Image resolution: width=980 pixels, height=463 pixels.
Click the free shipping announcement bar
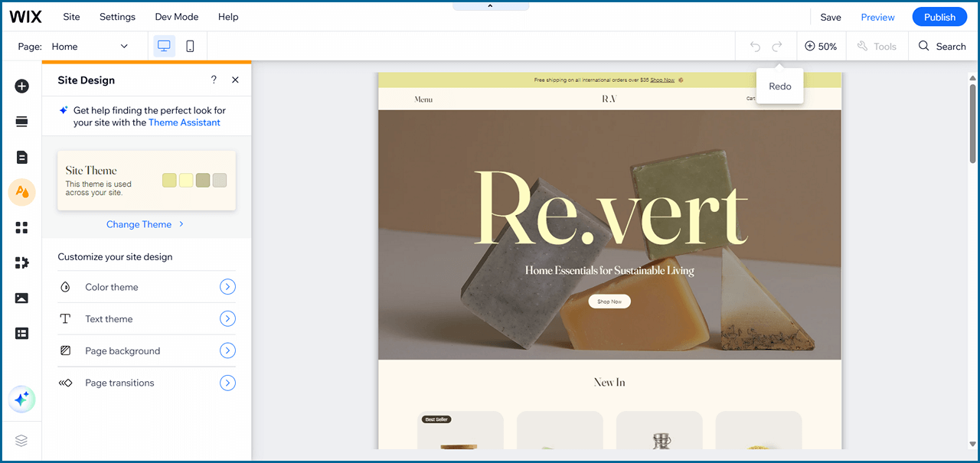pos(609,80)
